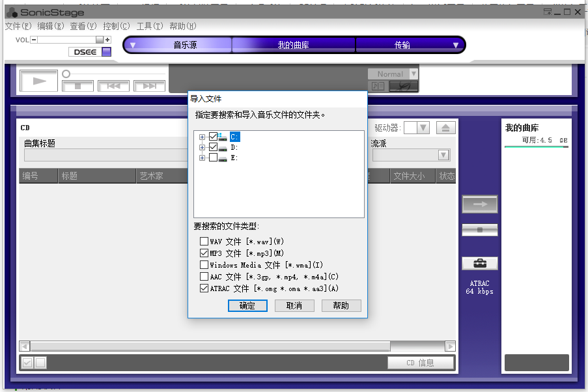The image size is (588, 392).
Task: Select the C: drive label
Action: tap(235, 137)
